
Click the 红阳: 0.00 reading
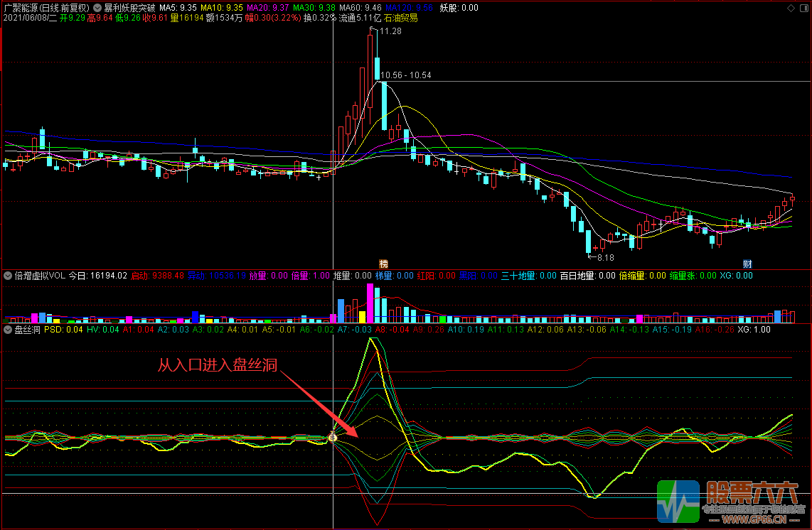tap(436, 276)
